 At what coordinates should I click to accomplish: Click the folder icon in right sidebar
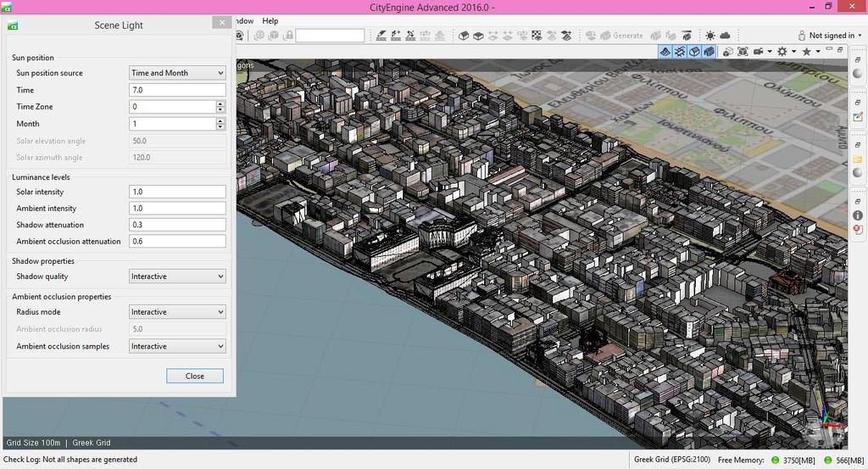click(858, 159)
